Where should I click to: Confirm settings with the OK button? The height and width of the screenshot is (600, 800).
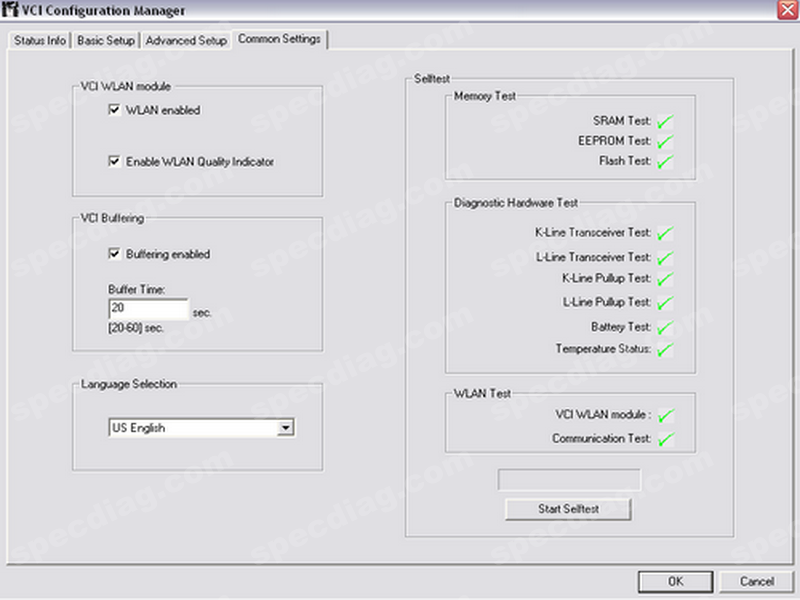[x=676, y=581]
